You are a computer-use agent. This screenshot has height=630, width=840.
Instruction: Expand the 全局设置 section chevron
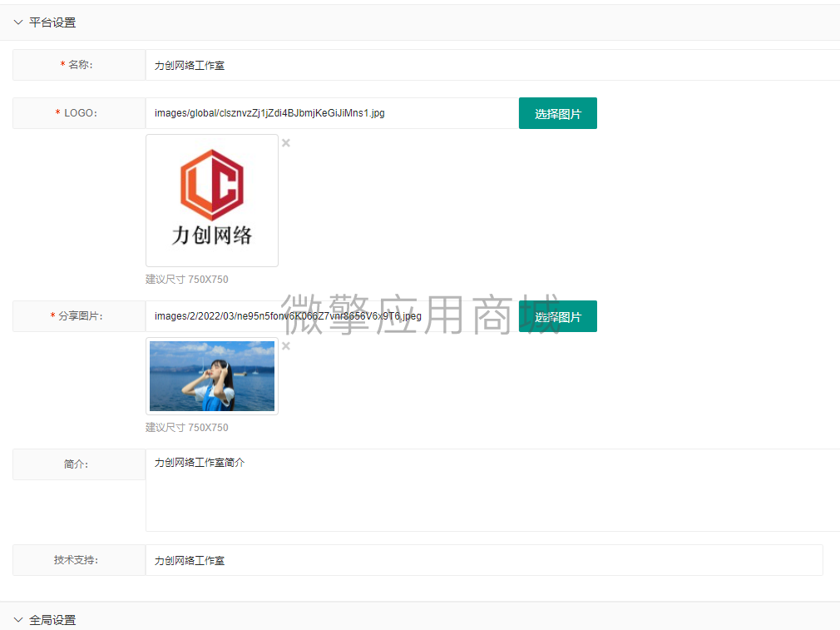click(17, 620)
